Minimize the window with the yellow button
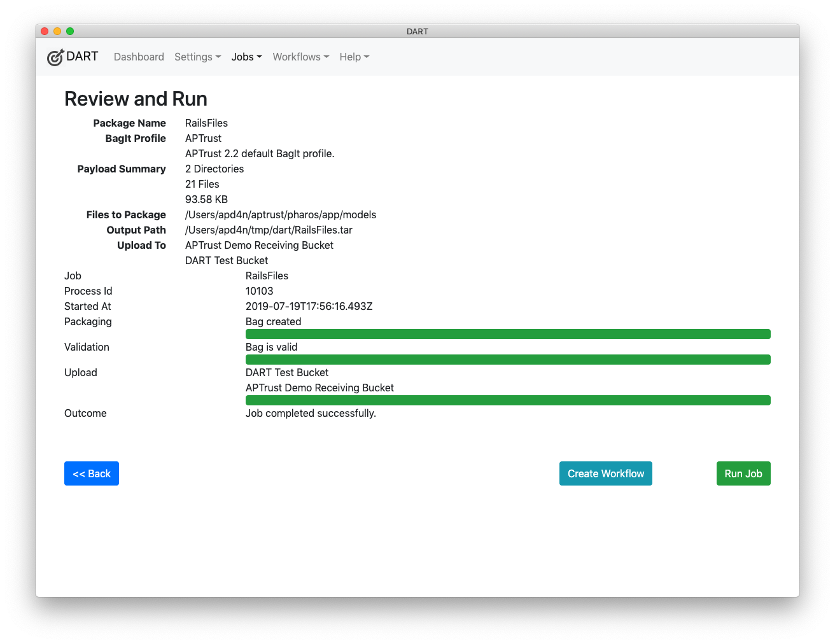Image resolution: width=835 pixels, height=644 pixels. click(57, 31)
